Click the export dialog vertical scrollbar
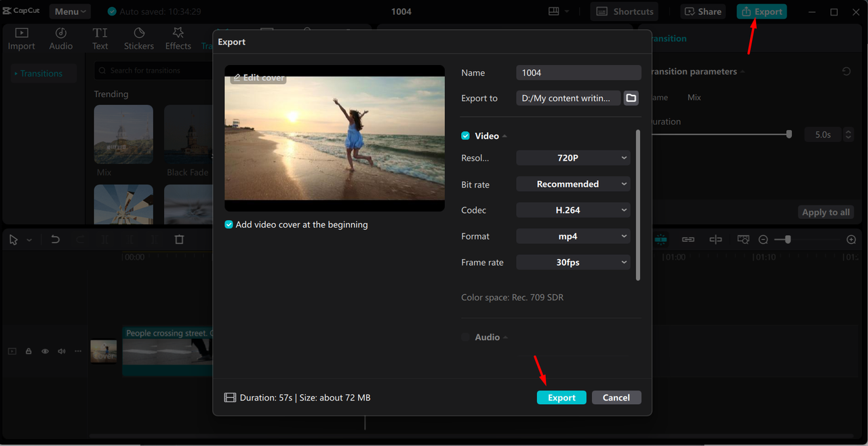The height and width of the screenshot is (446, 868). pos(638,205)
